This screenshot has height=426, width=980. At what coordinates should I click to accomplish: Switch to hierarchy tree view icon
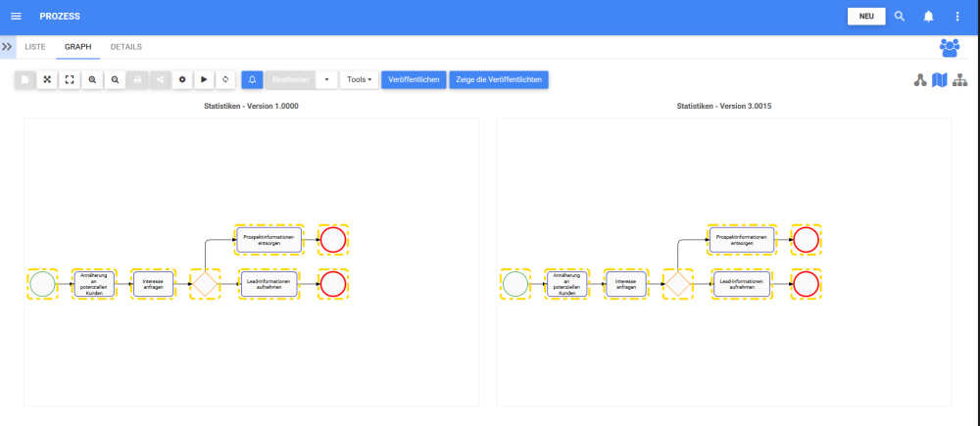tap(960, 79)
